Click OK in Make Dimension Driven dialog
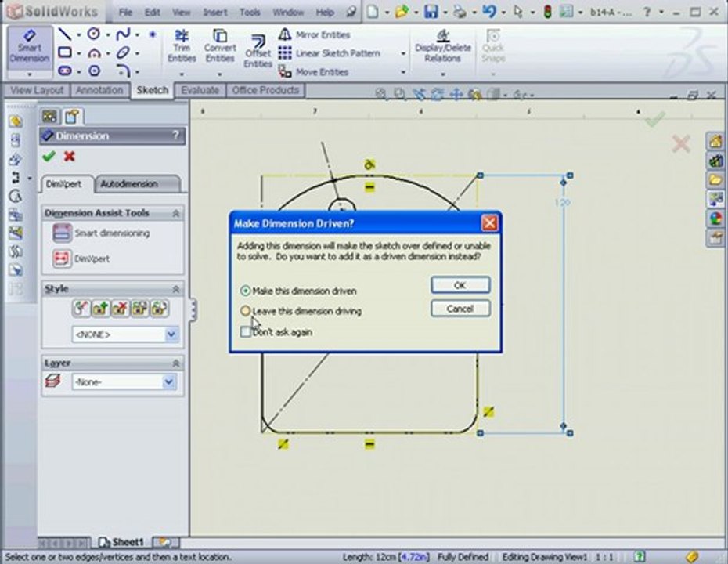728x564 pixels. (x=460, y=285)
